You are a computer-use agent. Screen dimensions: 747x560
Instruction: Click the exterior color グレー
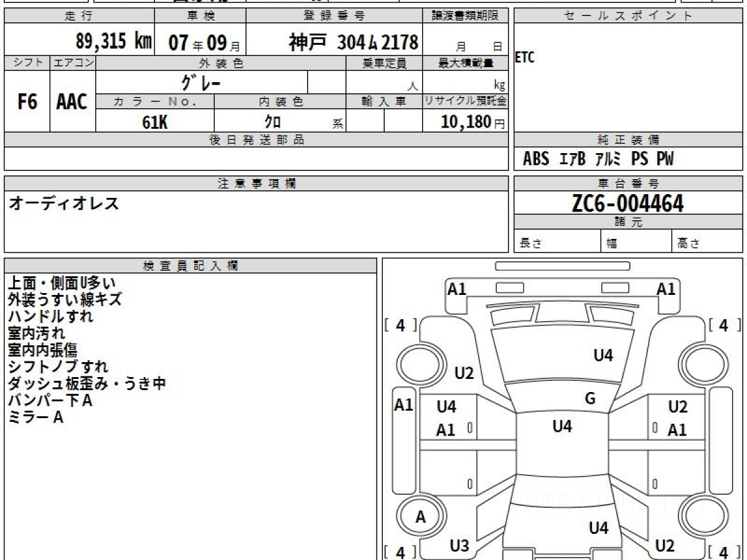tap(201, 82)
